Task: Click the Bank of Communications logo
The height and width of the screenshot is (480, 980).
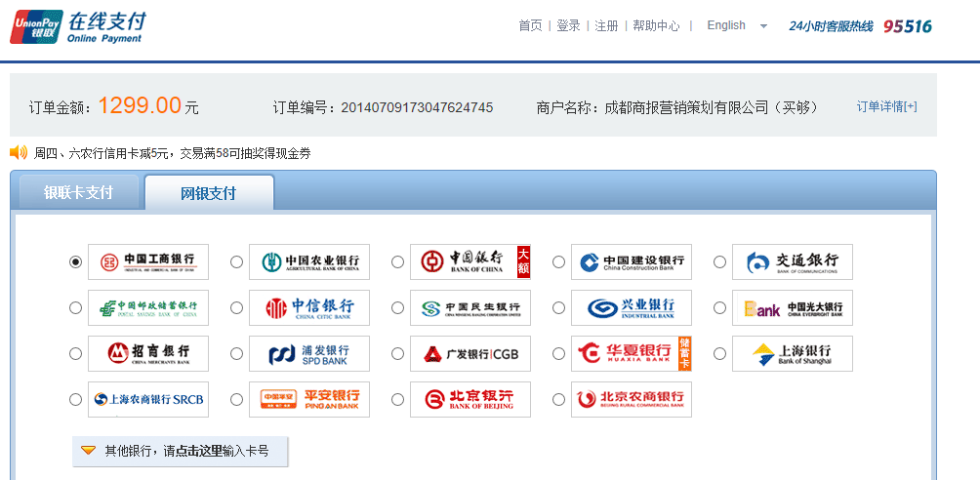Action: 793,261
